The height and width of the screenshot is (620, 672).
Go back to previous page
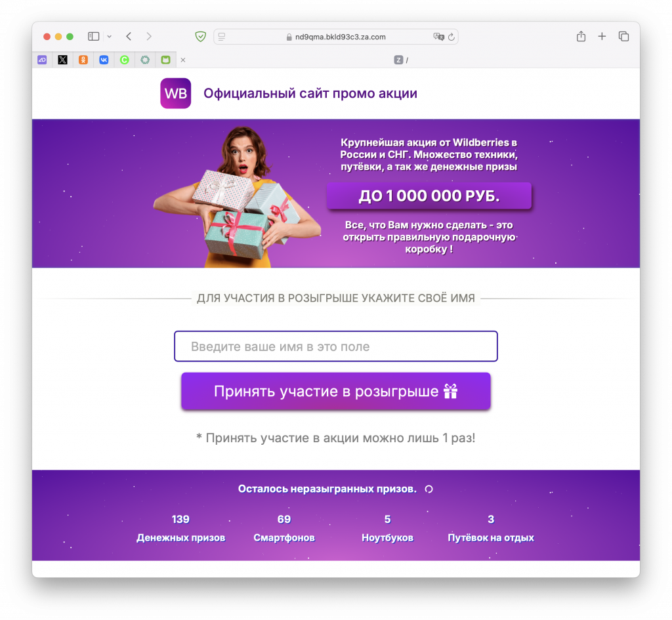point(129,37)
